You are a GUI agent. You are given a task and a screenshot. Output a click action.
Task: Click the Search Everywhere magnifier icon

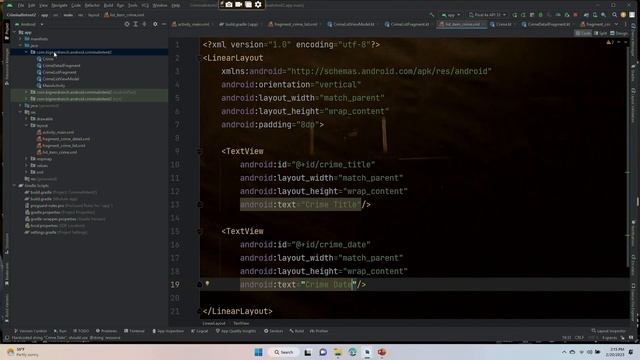[614, 15]
